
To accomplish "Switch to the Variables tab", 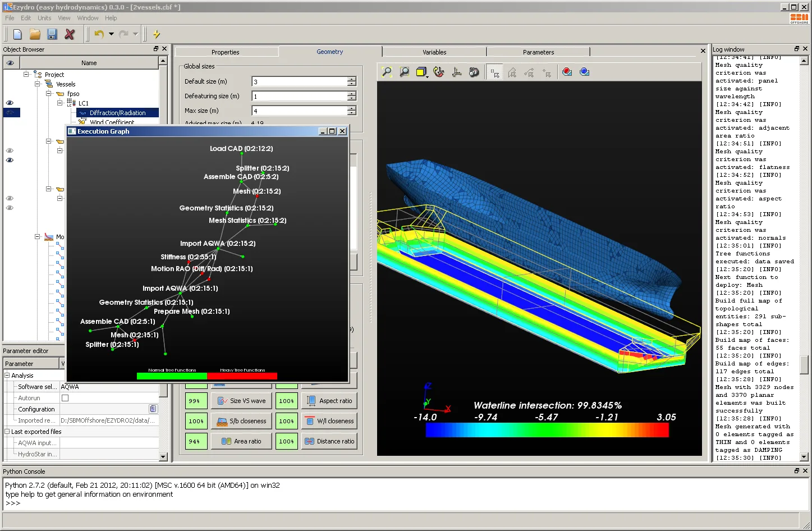I will click(434, 52).
